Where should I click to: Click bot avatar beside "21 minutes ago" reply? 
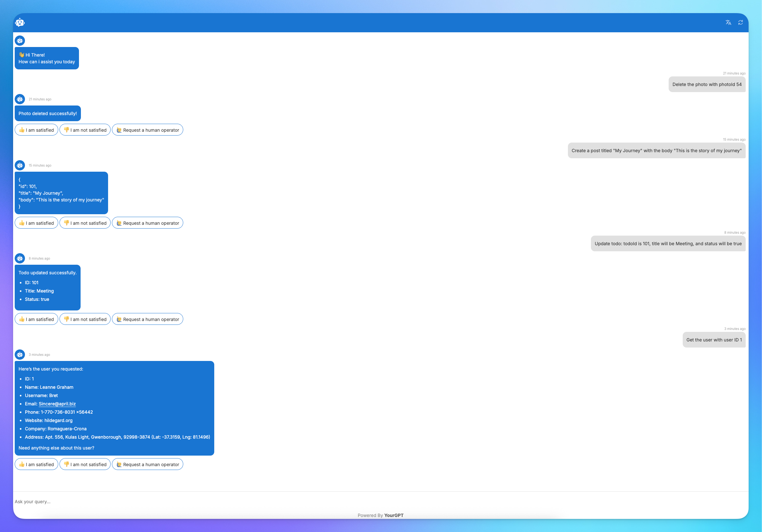coord(20,99)
